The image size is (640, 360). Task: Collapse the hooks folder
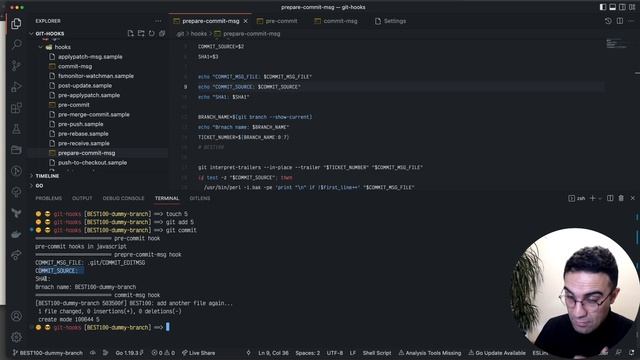(x=40, y=47)
